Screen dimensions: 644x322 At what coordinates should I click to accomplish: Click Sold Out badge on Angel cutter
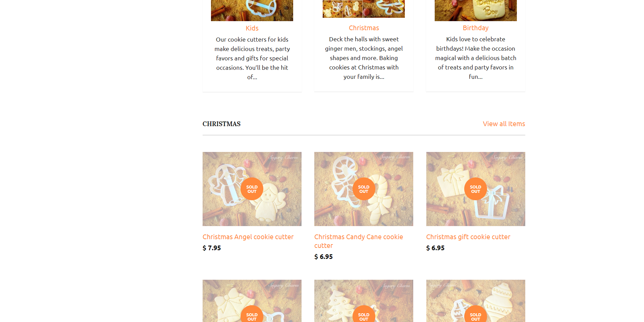point(252,189)
